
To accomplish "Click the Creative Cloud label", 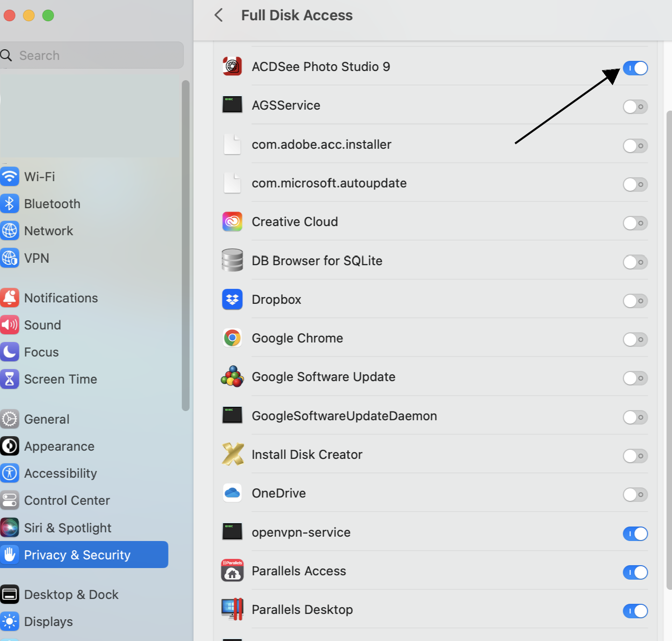I will click(295, 222).
